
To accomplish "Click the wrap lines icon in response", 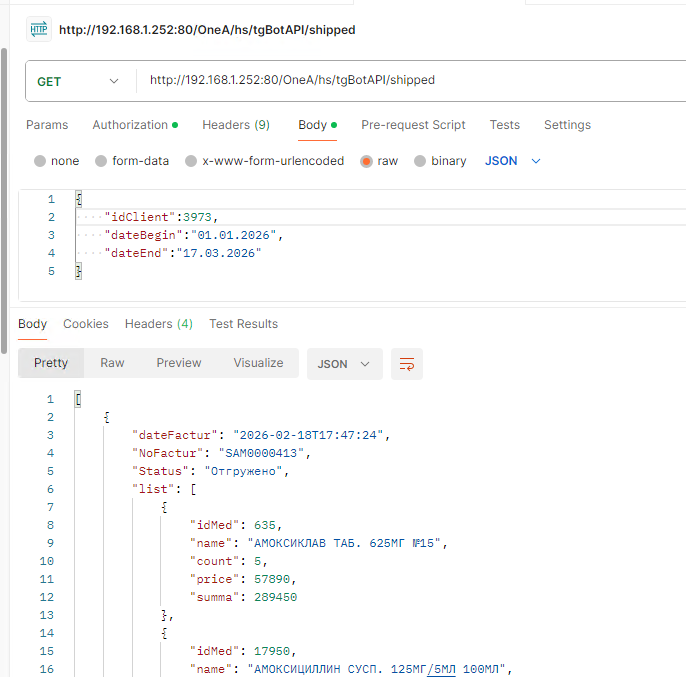I will point(407,364).
